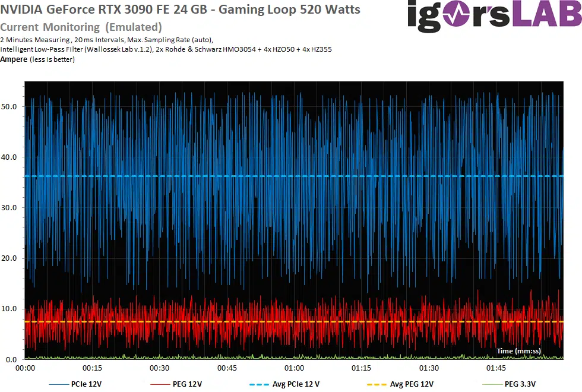Click the 'Time (mm:ss)' axis caption
The width and height of the screenshot is (582, 392).
pyautogui.click(x=519, y=351)
